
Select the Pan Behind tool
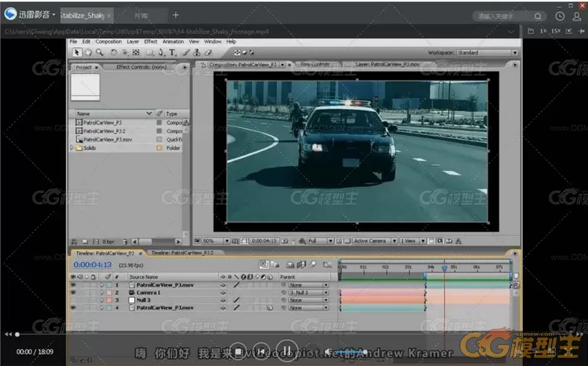[x=136, y=53]
